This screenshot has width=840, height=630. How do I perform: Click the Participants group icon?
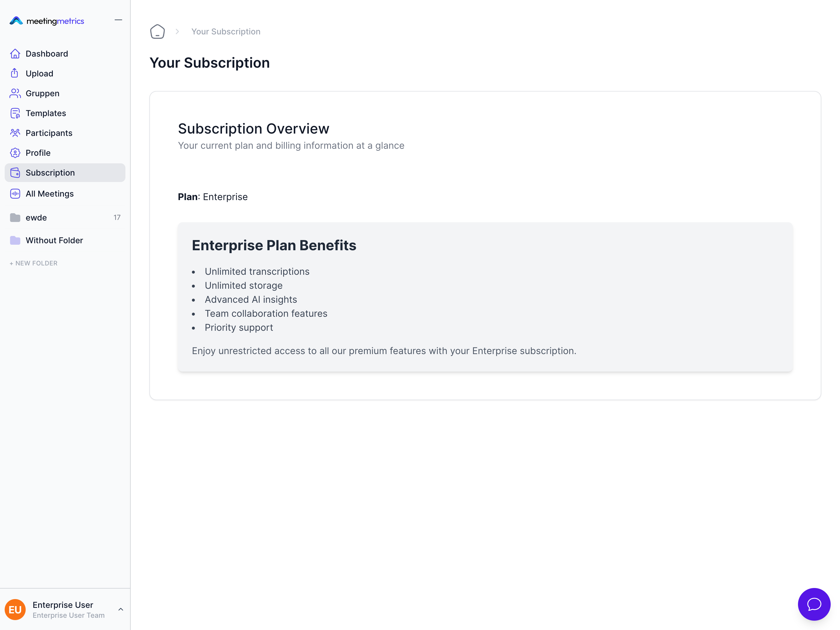[15, 133]
